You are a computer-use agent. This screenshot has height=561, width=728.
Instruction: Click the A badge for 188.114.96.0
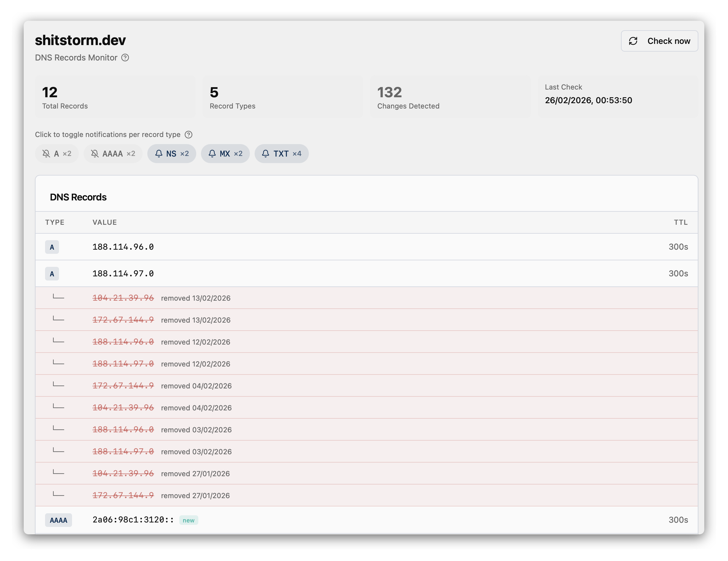(52, 247)
